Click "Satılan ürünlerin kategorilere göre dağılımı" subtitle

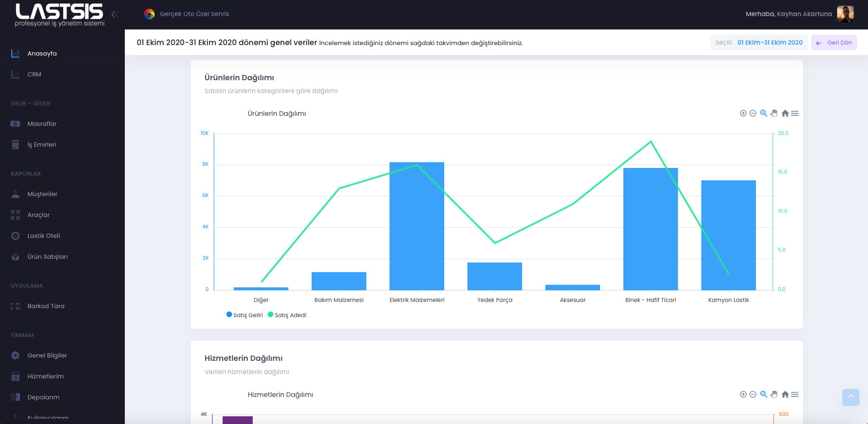[271, 91]
